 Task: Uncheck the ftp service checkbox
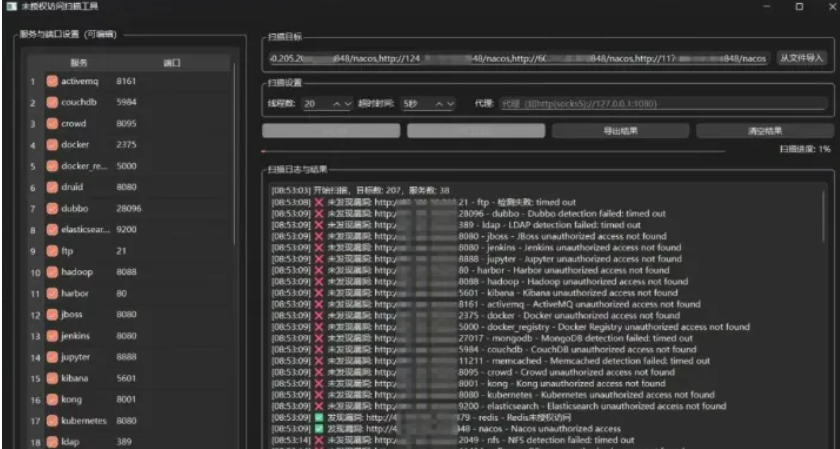52,251
